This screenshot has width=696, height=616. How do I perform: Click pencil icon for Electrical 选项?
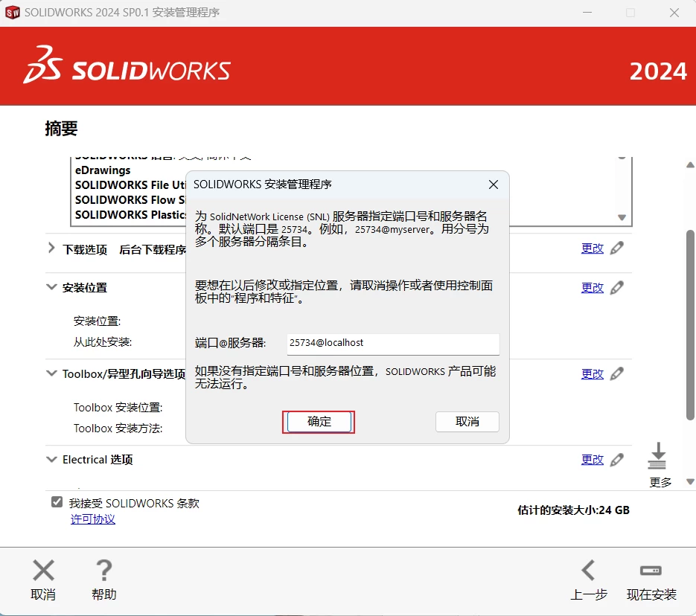pos(616,460)
